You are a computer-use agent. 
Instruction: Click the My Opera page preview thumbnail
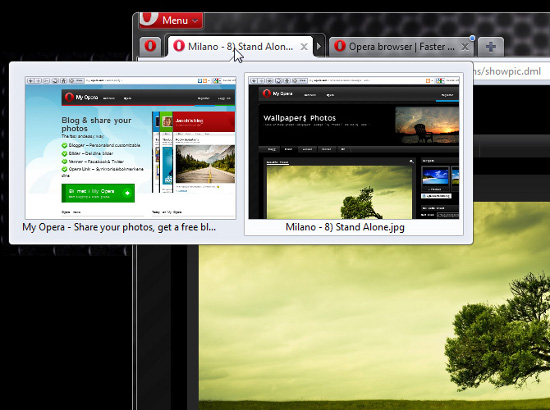(x=130, y=147)
